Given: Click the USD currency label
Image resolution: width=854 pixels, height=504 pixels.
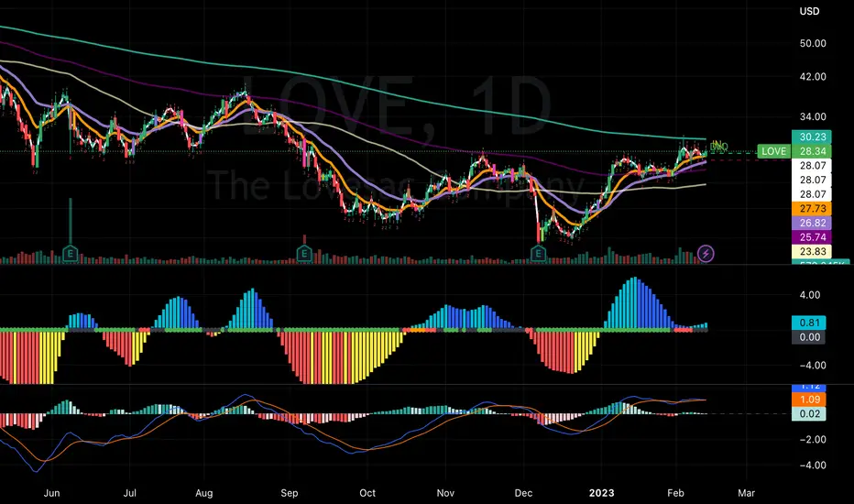Looking at the screenshot, I should click(809, 11).
